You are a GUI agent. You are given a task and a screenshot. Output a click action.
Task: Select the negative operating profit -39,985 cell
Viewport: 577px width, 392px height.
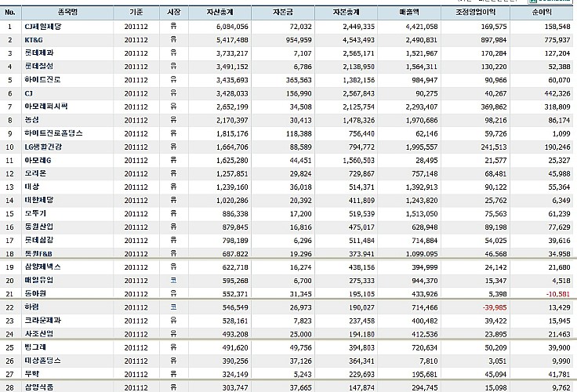point(495,307)
